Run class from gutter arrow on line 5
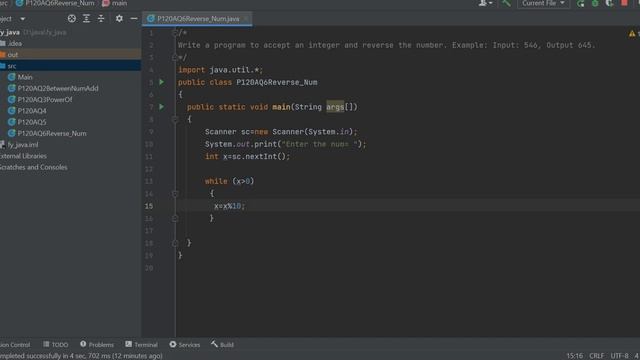This screenshot has width=640, height=360. tap(162, 82)
